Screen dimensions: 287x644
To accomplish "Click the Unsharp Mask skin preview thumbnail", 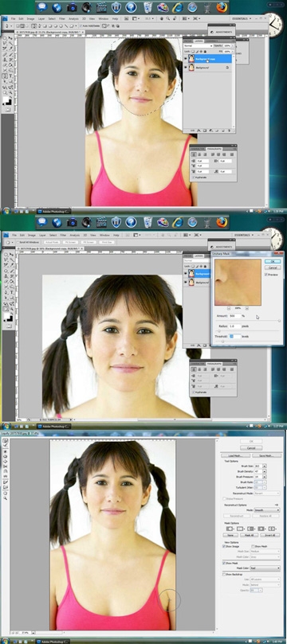I will [x=238, y=282].
